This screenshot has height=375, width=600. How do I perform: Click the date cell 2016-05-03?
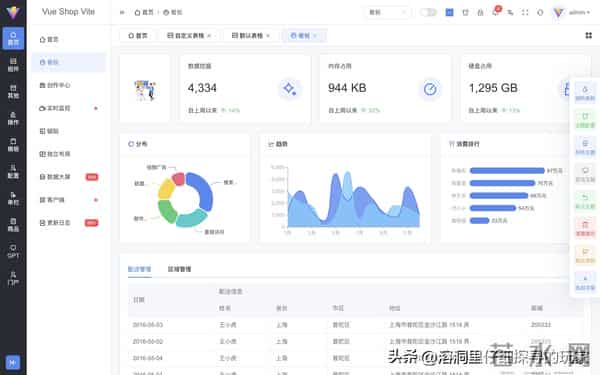(x=148, y=325)
